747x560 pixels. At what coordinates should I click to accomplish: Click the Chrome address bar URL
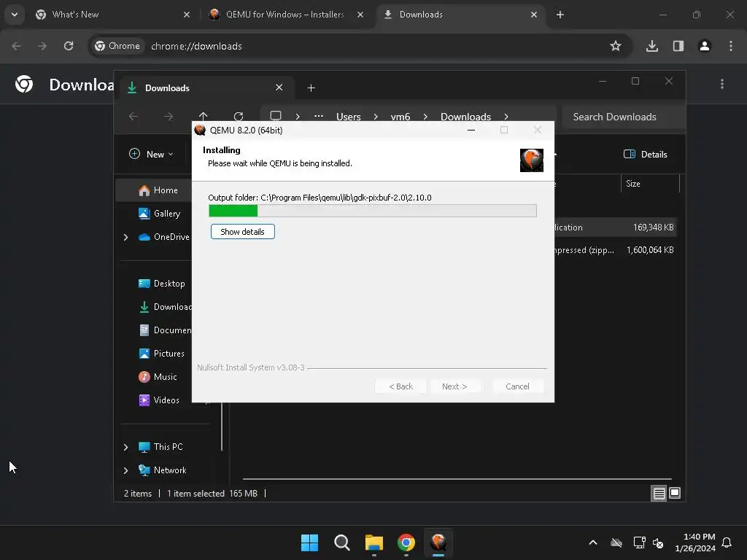196,46
